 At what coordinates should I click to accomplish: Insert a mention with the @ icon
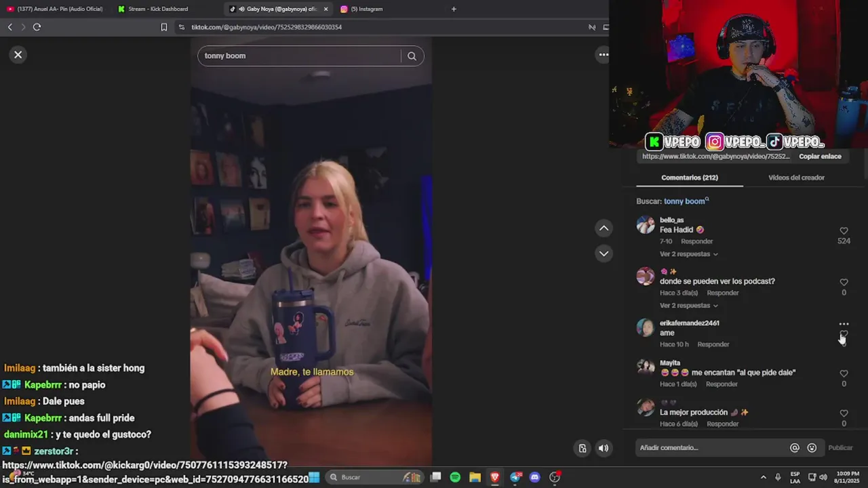coord(795,448)
